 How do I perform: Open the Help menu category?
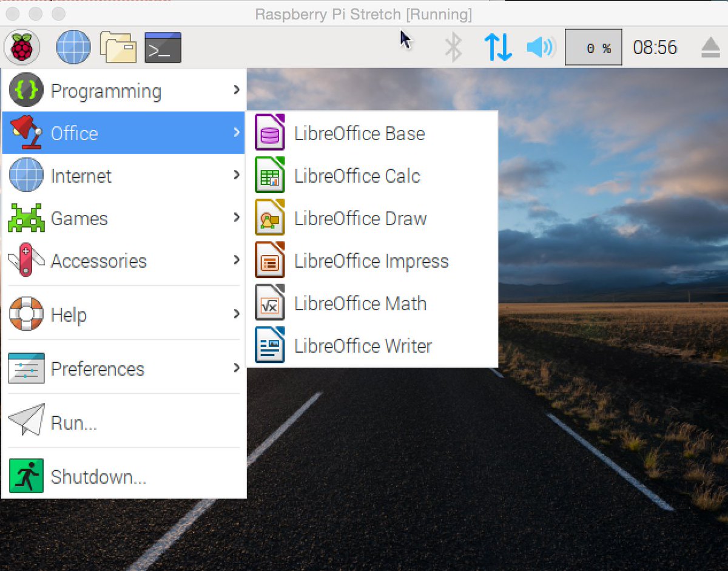tap(124, 314)
